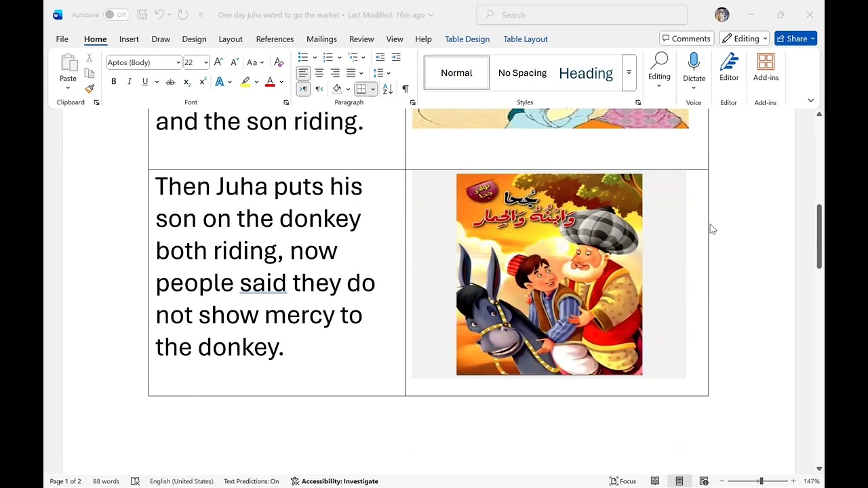This screenshot has width=868, height=488.
Task: Increase font size with grow icon
Action: 218,62
